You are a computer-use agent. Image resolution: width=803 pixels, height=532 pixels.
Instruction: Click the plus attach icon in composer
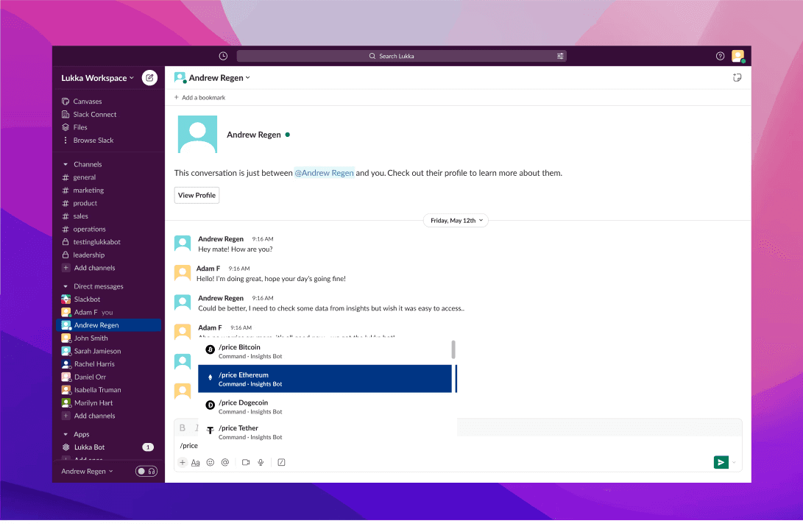(x=183, y=462)
